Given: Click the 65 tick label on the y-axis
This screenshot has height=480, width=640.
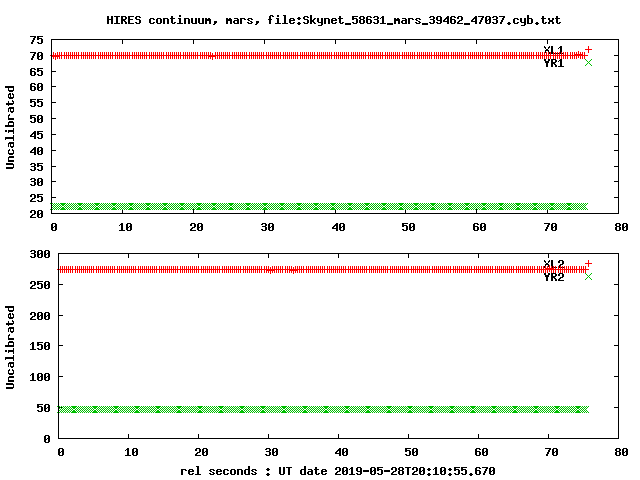Looking at the screenshot, I should coord(36,71).
